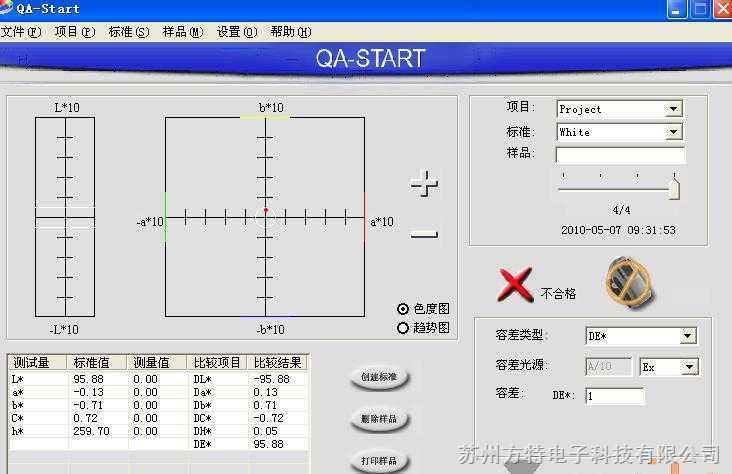Click the red point in the chromaticity chart
This screenshot has height=474, width=732.
coord(266,210)
